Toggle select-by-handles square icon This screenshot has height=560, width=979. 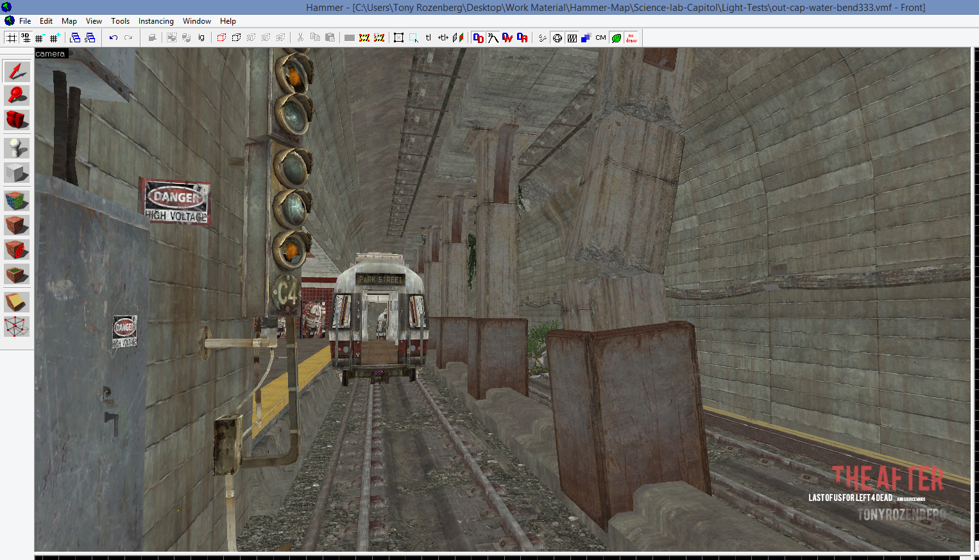point(398,38)
